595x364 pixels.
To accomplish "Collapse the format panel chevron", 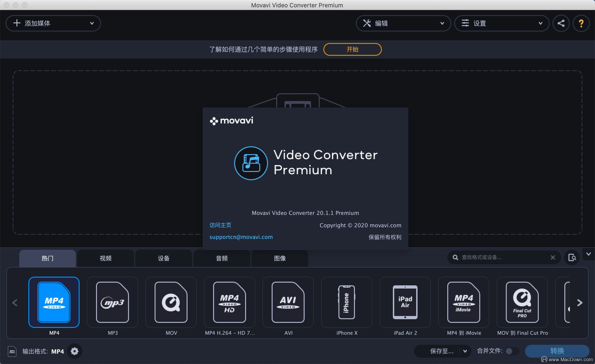I will [588, 254].
